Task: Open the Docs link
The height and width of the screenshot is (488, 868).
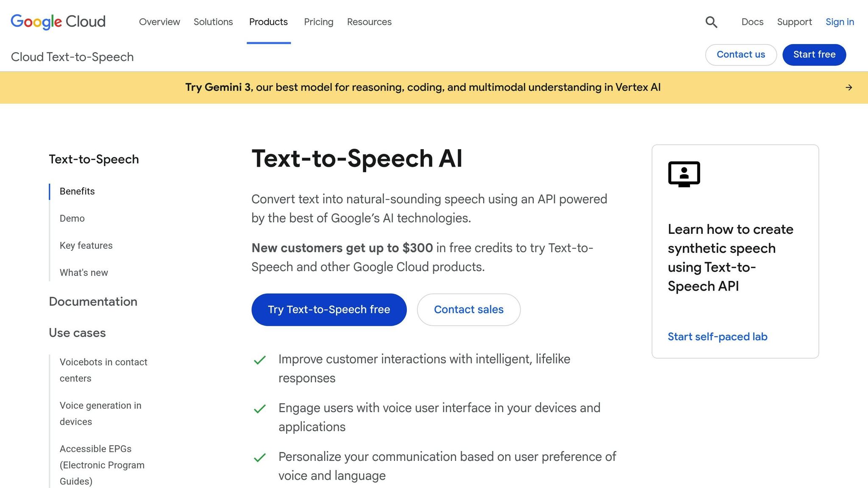Action: pyautogui.click(x=752, y=22)
